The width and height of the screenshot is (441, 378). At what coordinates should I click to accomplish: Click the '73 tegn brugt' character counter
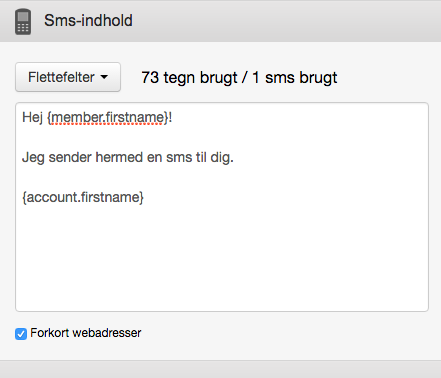(x=189, y=78)
